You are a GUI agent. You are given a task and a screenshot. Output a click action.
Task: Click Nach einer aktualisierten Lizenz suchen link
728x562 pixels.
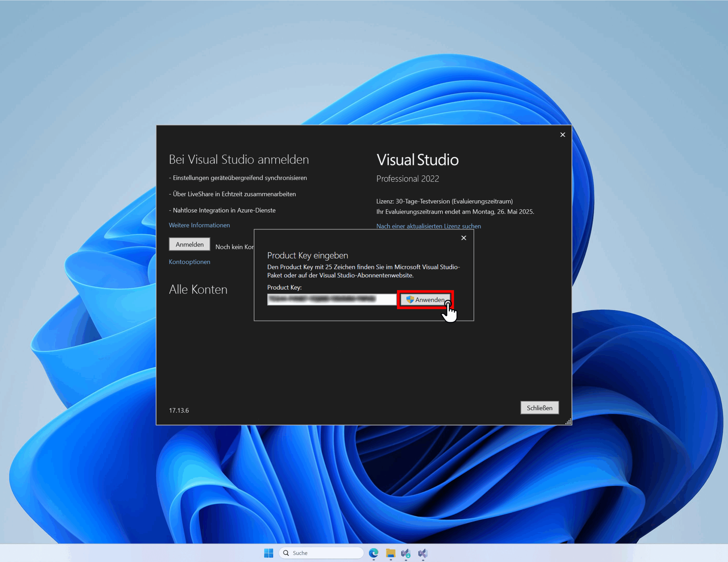[x=428, y=226]
